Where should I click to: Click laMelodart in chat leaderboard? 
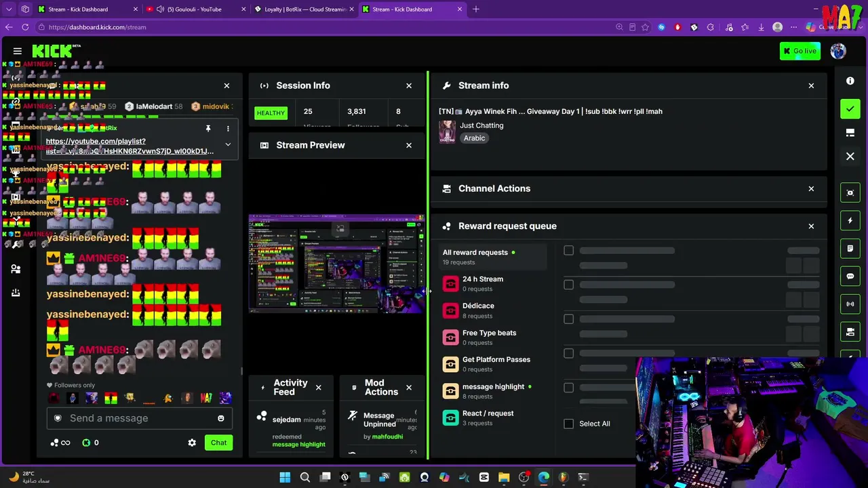coord(154,106)
